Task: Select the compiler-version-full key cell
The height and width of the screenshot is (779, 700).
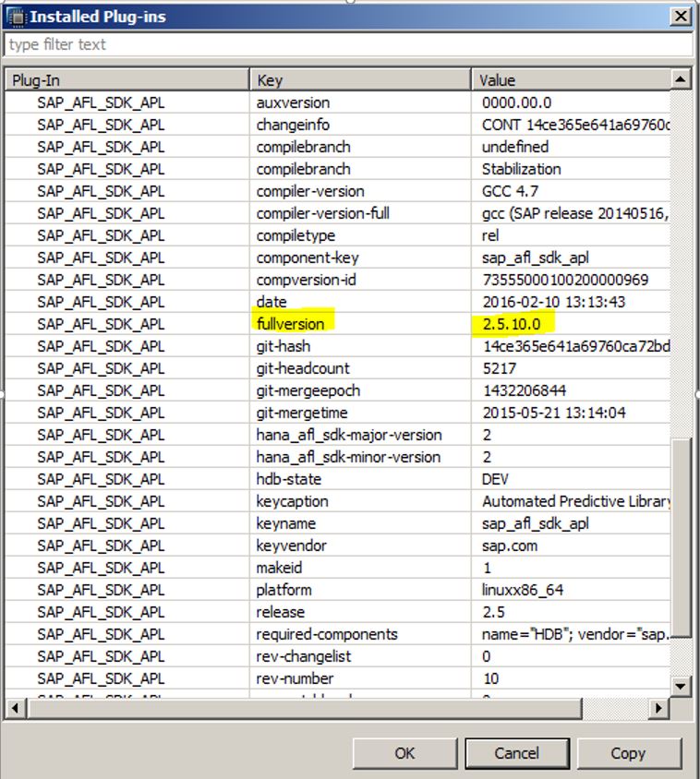Action: (x=360, y=213)
